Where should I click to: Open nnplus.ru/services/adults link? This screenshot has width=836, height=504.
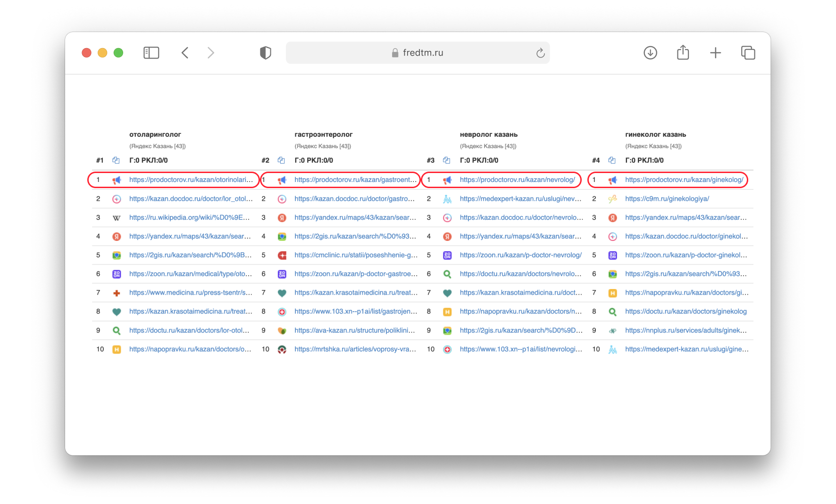coord(686,330)
